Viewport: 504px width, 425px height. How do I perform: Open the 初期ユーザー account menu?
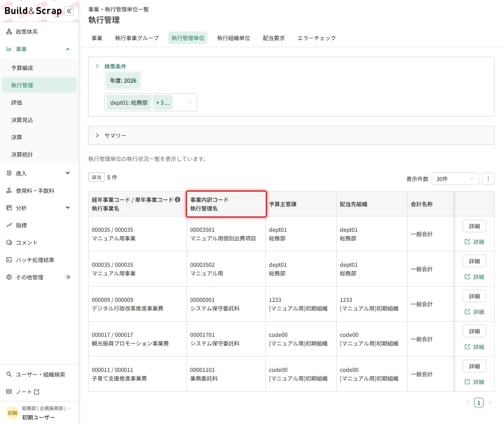pyautogui.click(x=39, y=413)
